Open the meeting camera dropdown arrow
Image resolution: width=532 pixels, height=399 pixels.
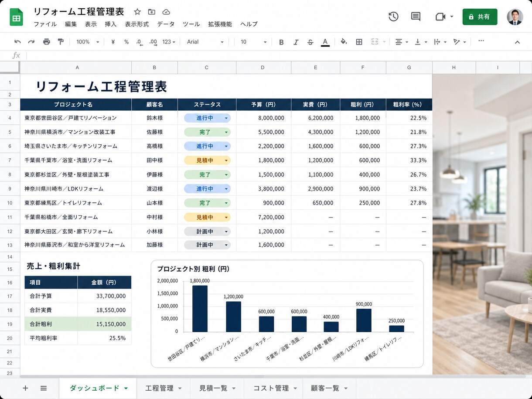coord(451,17)
